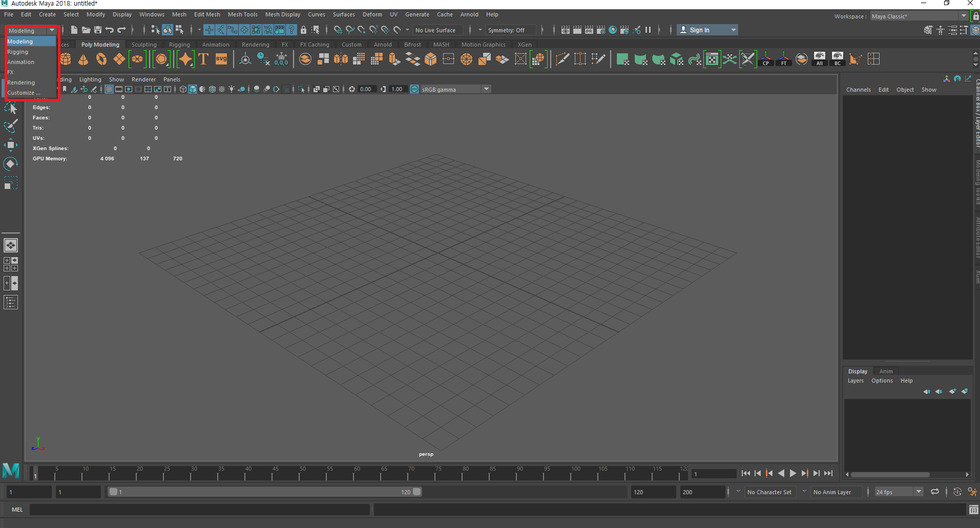Toggle playback looping mode icon

[934, 492]
